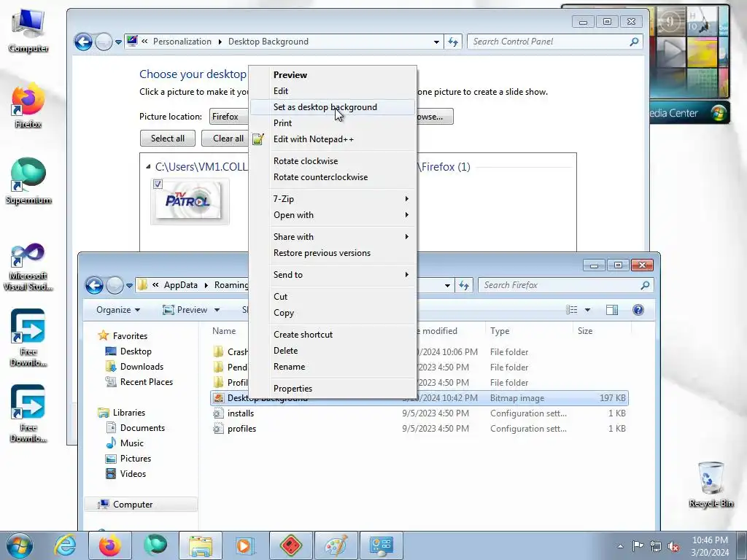Select Documents under Libraries
This screenshot has width=747, height=560.
pyautogui.click(x=142, y=428)
